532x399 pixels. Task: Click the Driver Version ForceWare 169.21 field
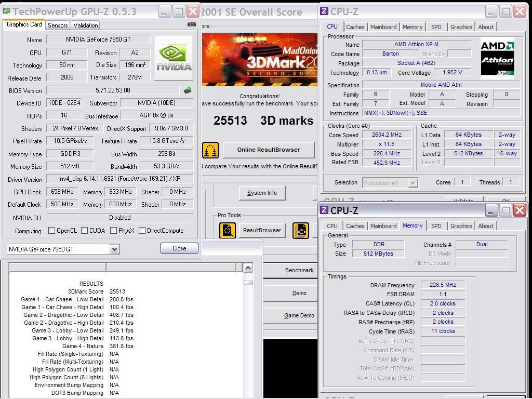120,179
